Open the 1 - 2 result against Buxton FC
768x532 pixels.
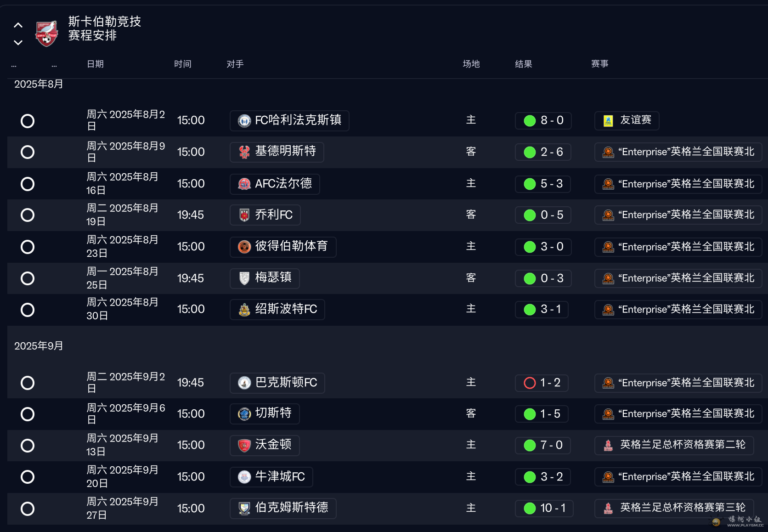coord(542,383)
